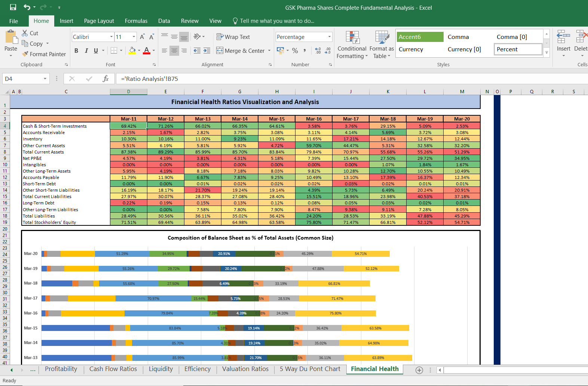Screen dimensions: 588x386
Task: Open Conditional Formatting menu
Action: 352,45
